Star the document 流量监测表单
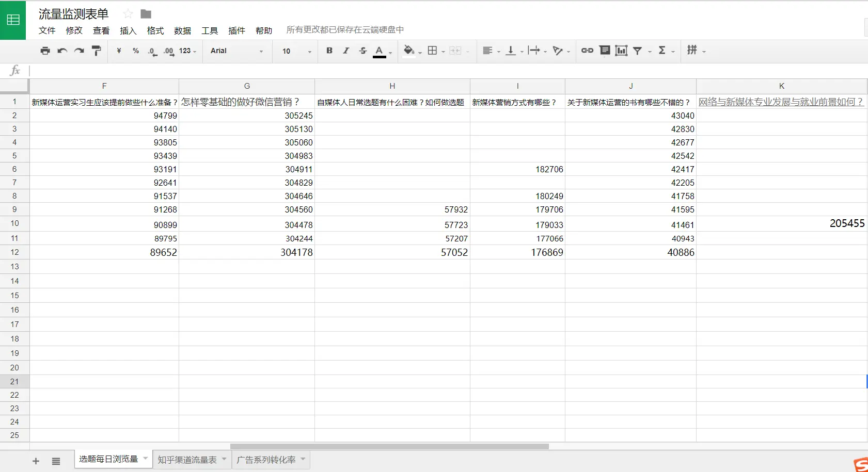 point(128,14)
